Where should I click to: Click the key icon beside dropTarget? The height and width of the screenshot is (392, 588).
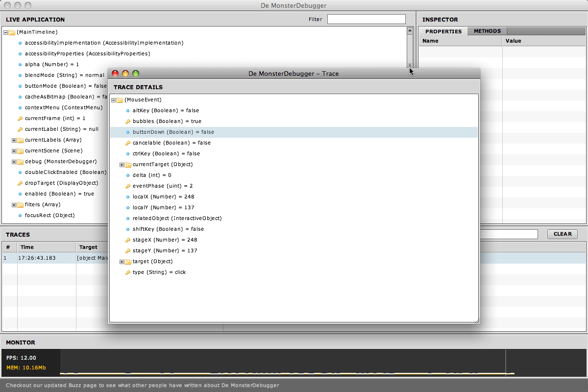pyautogui.click(x=20, y=183)
